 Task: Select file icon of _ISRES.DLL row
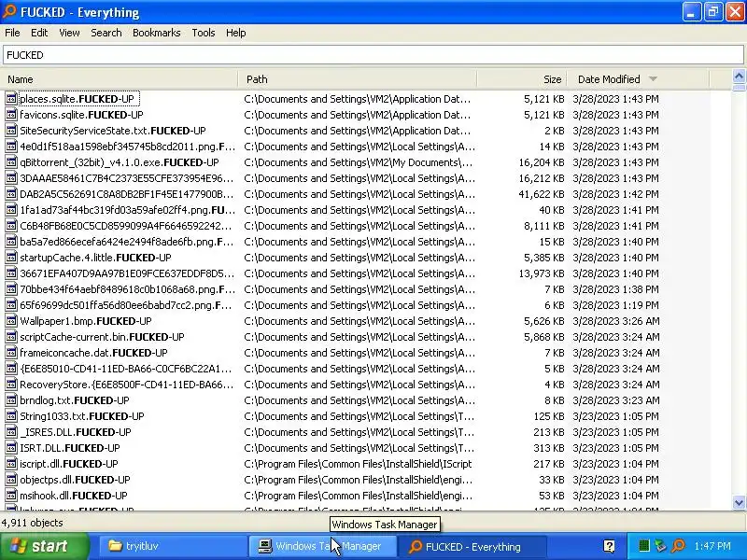pyautogui.click(x=11, y=432)
